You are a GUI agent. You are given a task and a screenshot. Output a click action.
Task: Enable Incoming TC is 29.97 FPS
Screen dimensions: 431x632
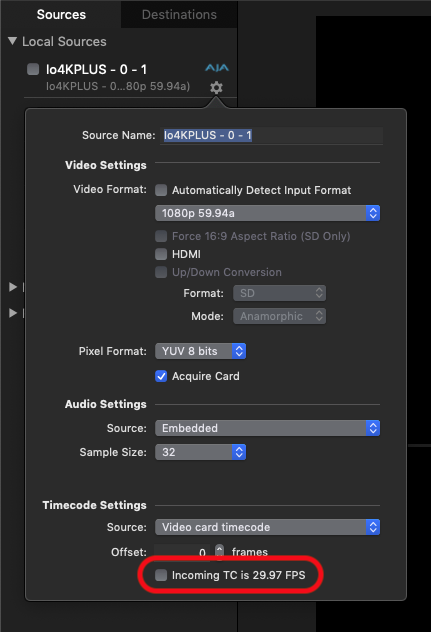pyautogui.click(x=161, y=575)
